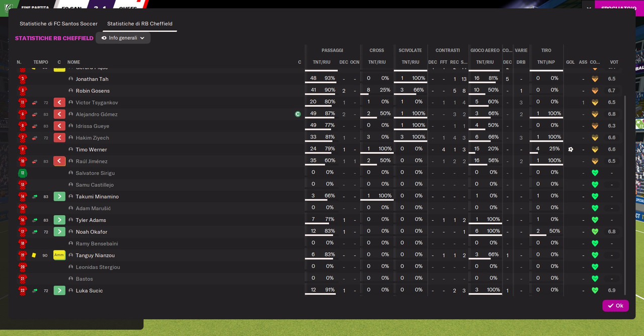Click the red substituted-off arrow for Idrissa Gueye

coord(59,126)
